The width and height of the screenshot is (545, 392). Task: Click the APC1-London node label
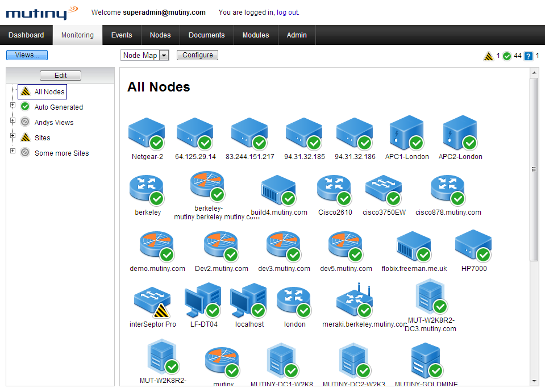(407, 157)
